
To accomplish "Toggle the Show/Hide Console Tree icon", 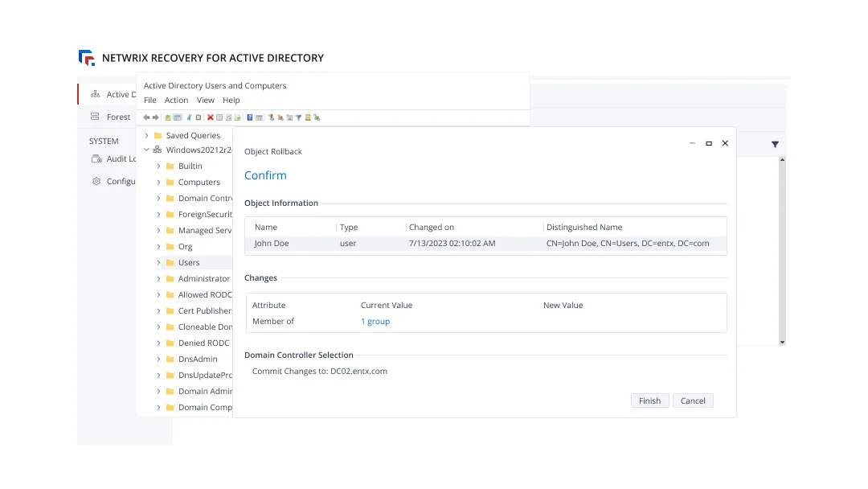I will pyautogui.click(x=178, y=117).
